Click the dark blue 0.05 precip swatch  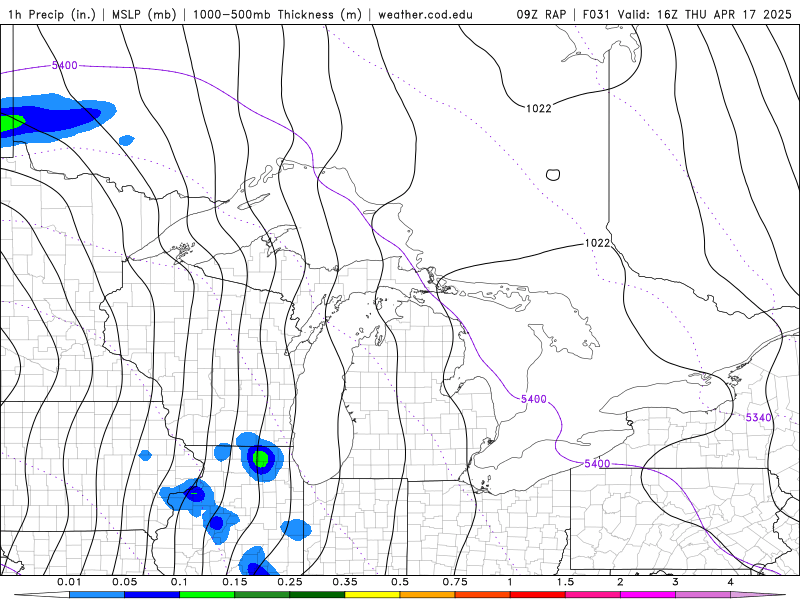152,594
